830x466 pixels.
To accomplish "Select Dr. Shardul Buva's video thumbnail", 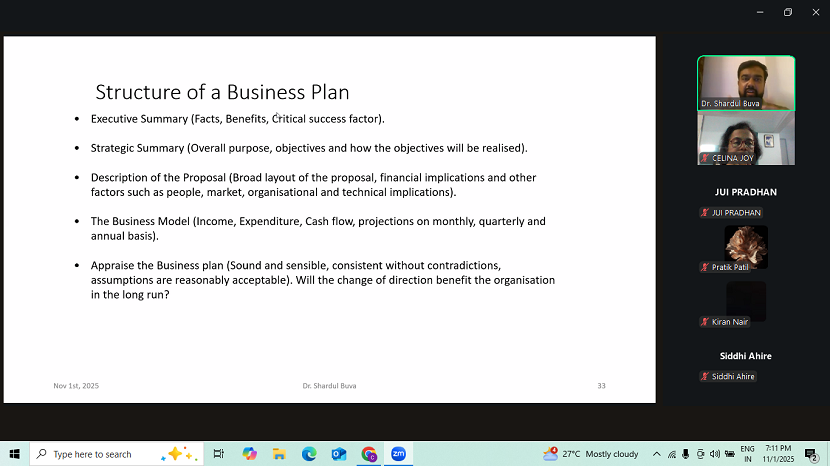I will (746, 83).
